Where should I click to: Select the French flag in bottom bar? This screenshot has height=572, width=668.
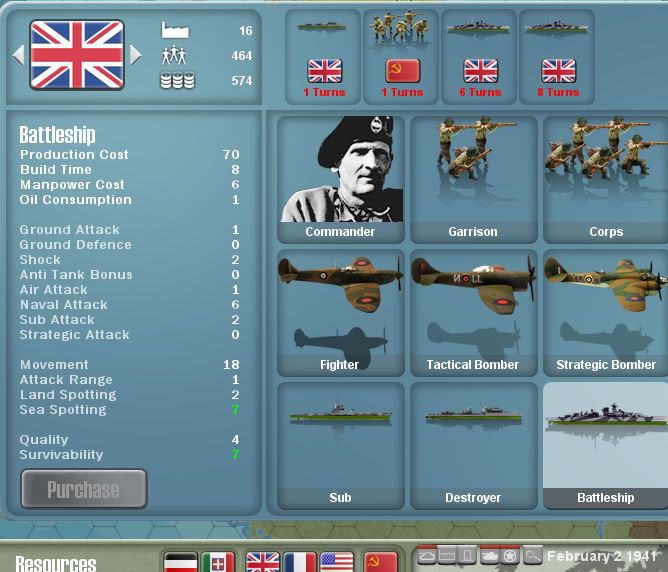pyautogui.click(x=300, y=562)
